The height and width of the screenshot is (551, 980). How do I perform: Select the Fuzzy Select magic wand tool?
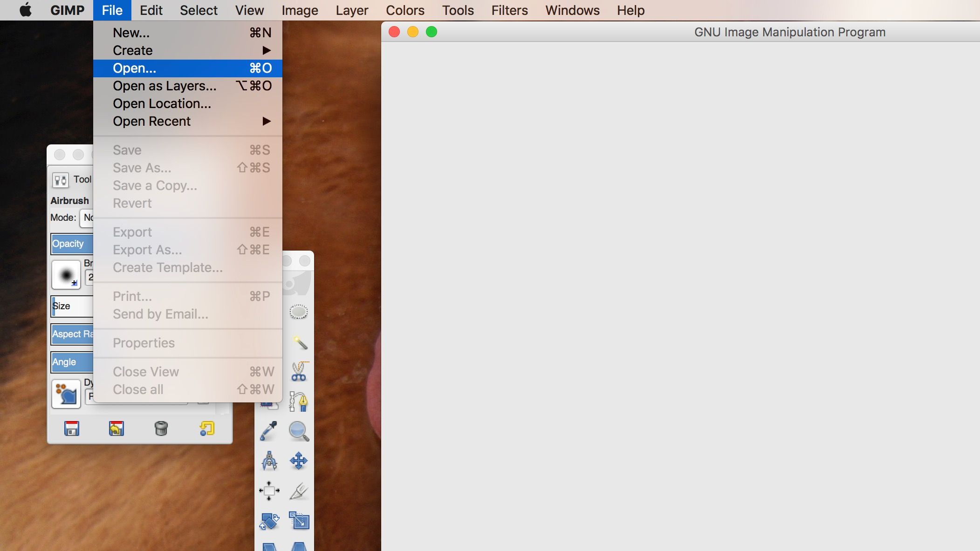(299, 343)
